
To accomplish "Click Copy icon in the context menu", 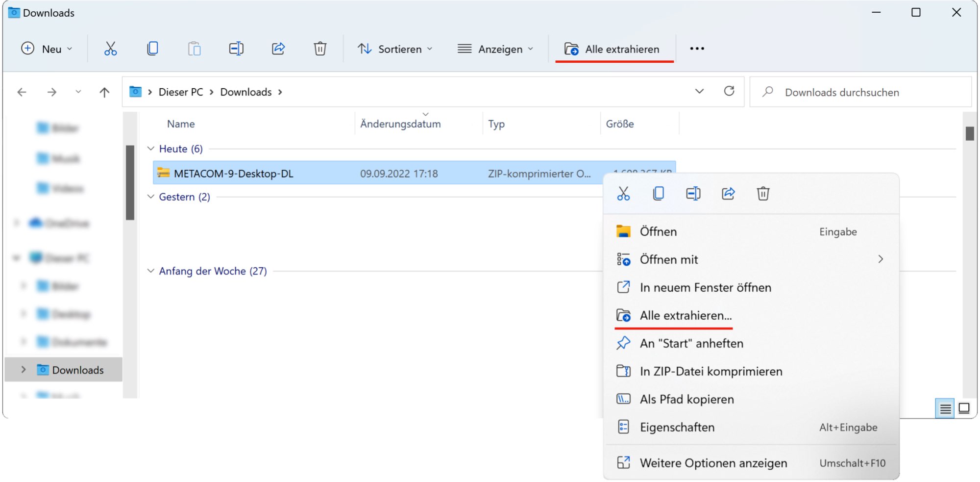I will 659,194.
